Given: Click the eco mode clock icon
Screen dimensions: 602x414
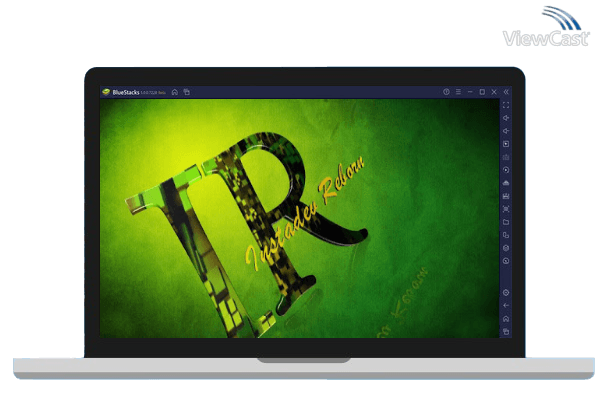Looking at the screenshot, I should click(x=506, y=261).
